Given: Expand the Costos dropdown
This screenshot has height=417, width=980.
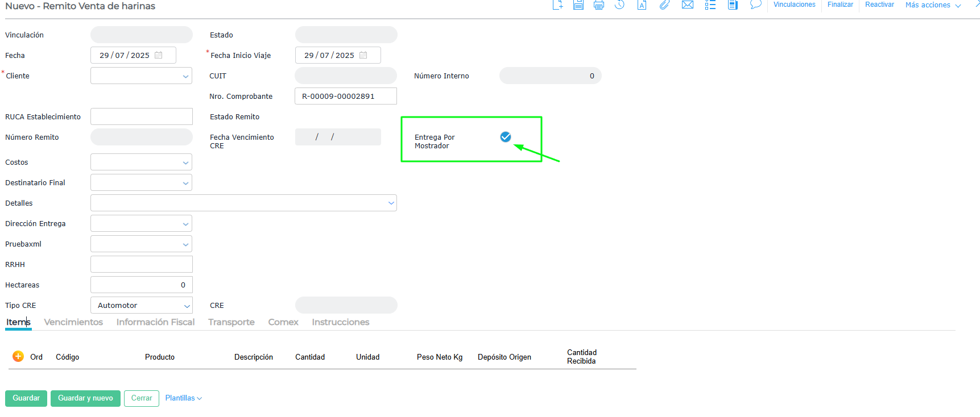Looking at the screenshot, I should pos(186,162).
